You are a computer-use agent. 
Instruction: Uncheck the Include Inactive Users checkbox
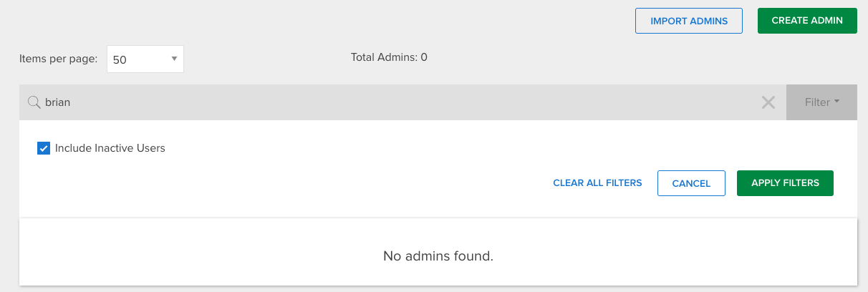pyautogui.click(x=44, y=149)
